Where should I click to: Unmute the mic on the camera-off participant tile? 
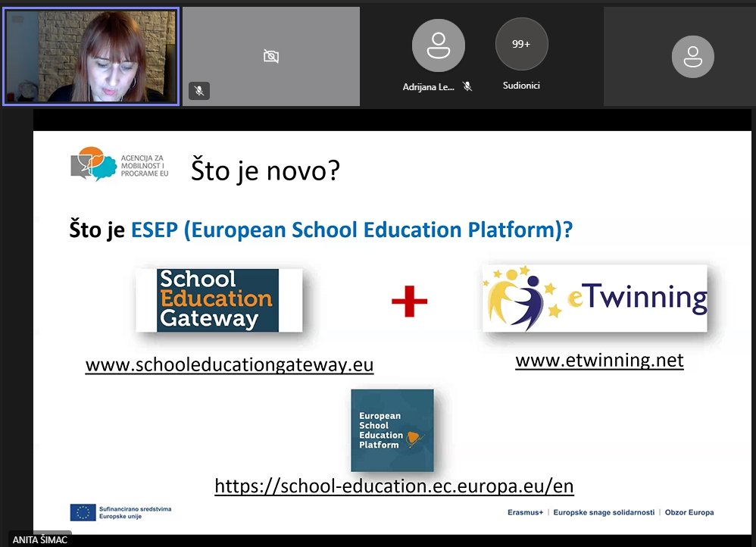[198, 92]
